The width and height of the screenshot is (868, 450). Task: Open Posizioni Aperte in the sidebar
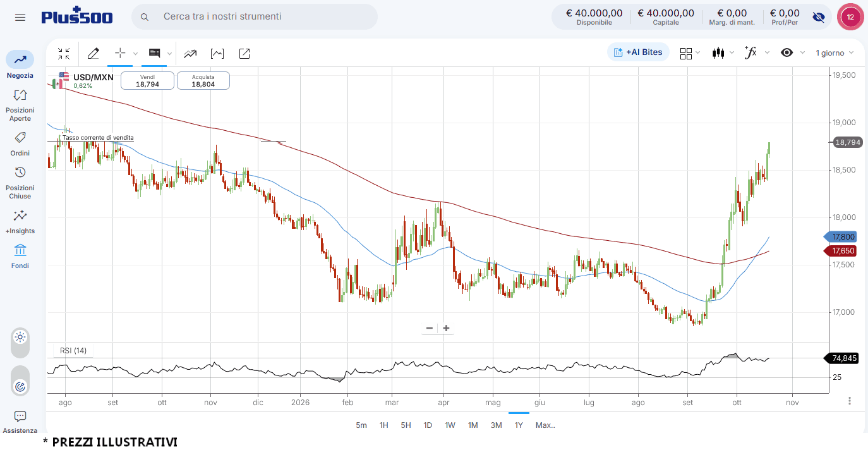[x=20, y=105]
